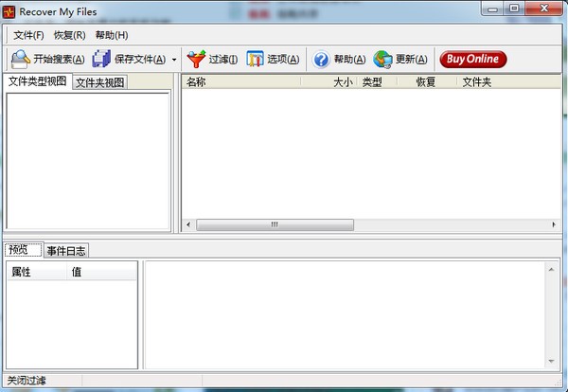Sort the file list by 名称 column

(241, 82)
